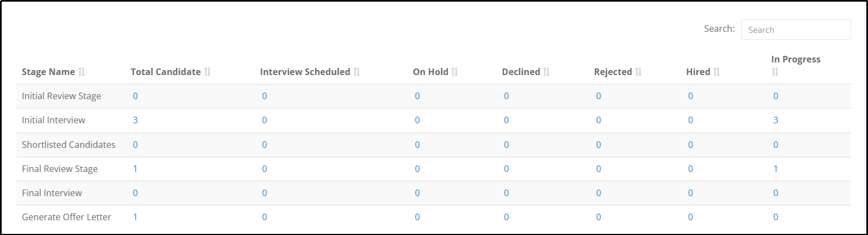Open Final Review Stage total candidate link
This screenshot has width=868, height=235.
point(135,169)
